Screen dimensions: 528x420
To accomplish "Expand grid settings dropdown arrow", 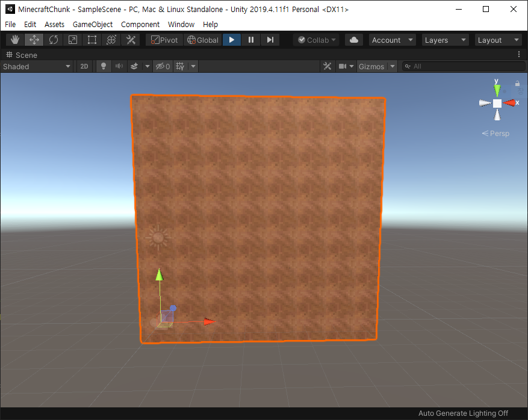I will point(193,66).
